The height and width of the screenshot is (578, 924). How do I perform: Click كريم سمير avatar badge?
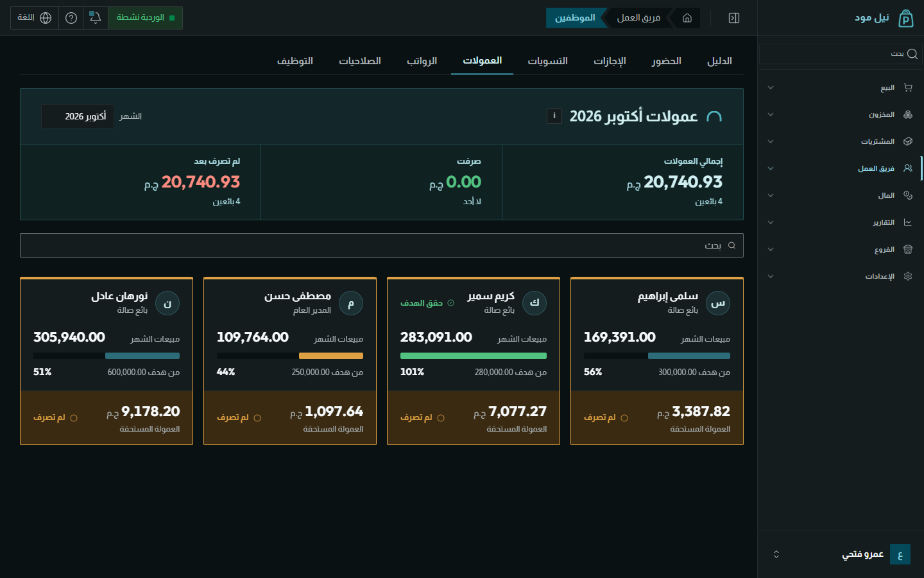click(535, 303)
